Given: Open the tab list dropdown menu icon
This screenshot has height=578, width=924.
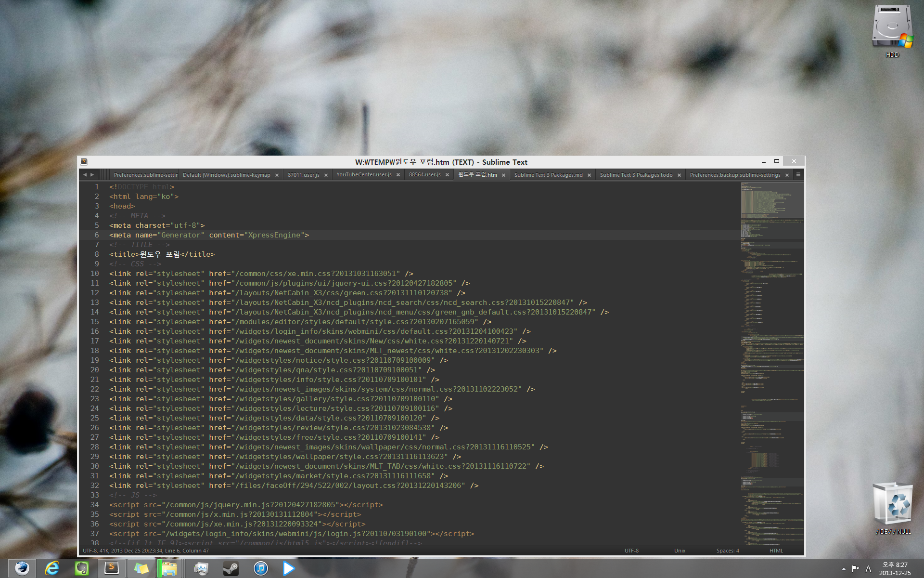Looking at the screenshot, I should (x=798, y=174).
